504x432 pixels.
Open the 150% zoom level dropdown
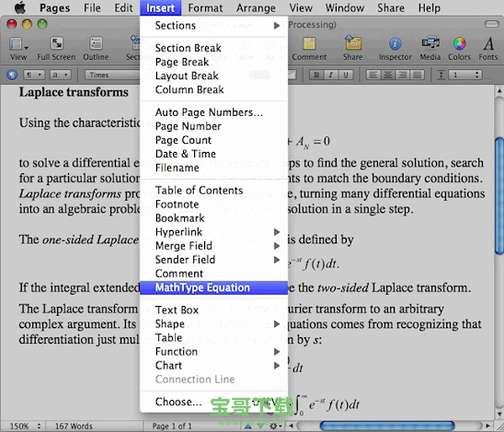[24, 426]
